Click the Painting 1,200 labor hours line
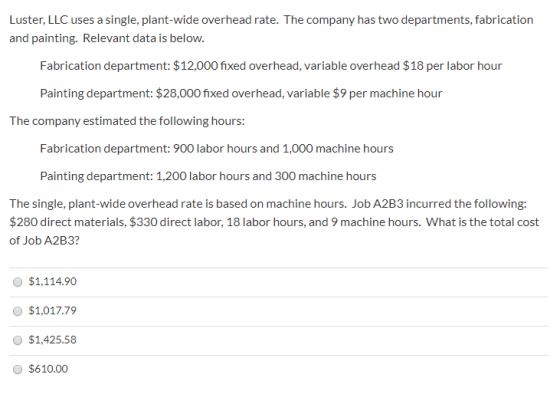 208,176
